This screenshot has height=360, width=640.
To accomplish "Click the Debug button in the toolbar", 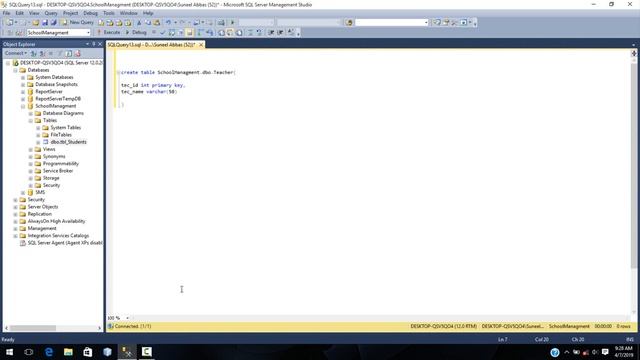I will pos(136,32).
